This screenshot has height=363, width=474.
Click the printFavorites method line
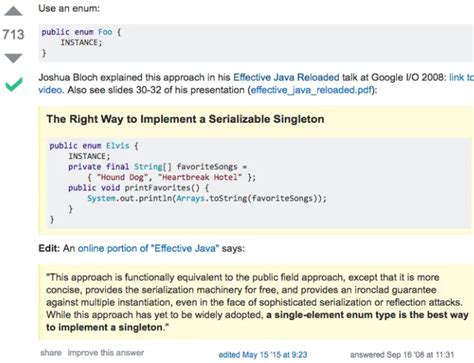[139, 188]
